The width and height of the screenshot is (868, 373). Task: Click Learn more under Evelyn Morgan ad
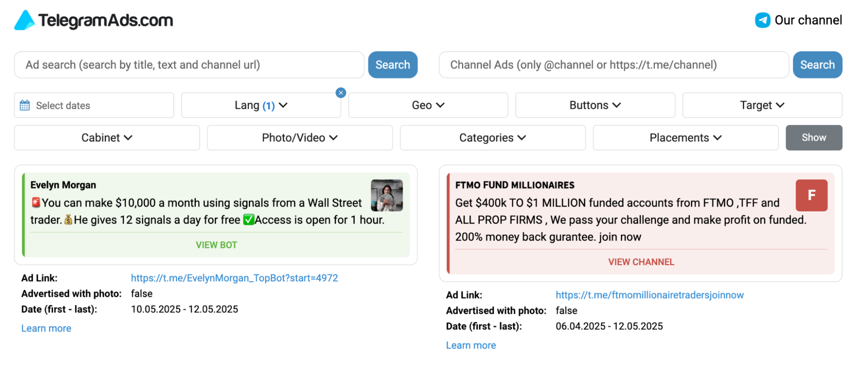pyautogui.click(x=46, y=328)
